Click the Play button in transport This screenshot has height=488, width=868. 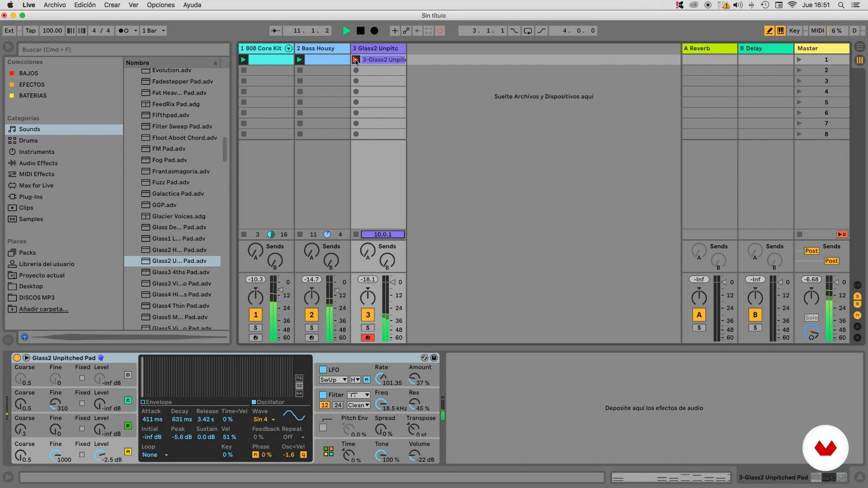click(346, 31)
